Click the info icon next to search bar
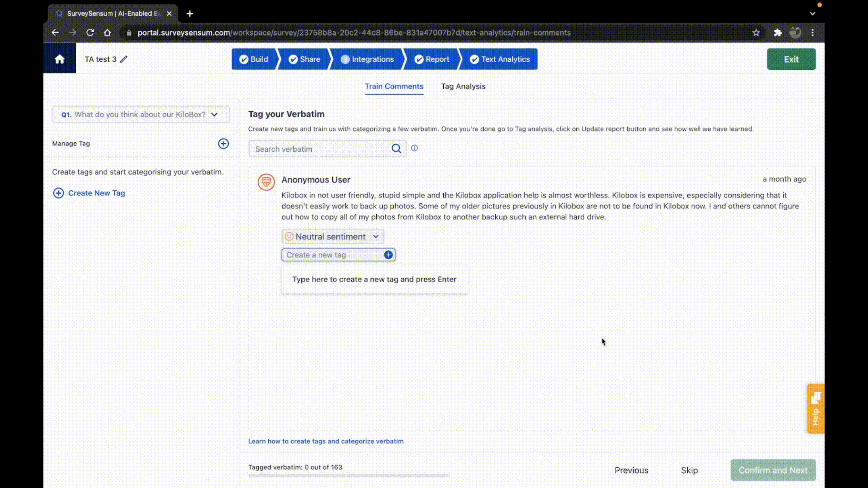The height and width of the screenshot is (488, 868). pyautogui.click(x=414, y=148)
